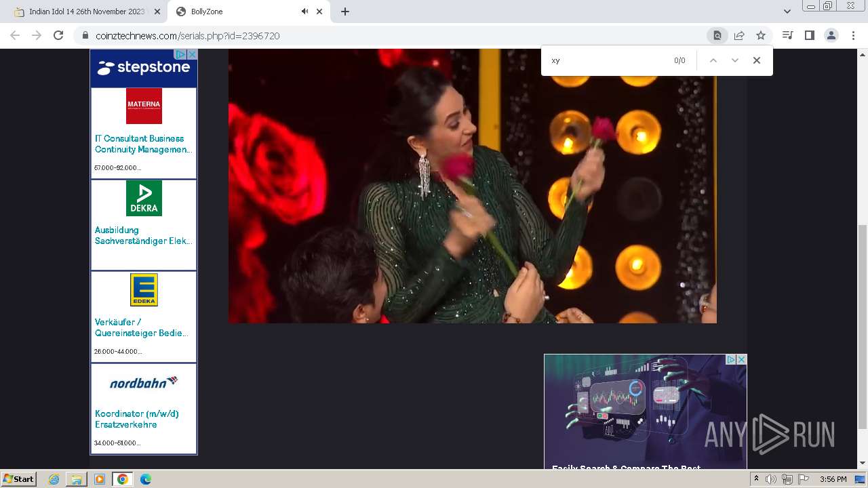The height and width of the screenshot is (488, 868).
Task: Open Chrome three-dot menu
Action: click(x=853, y=35)
